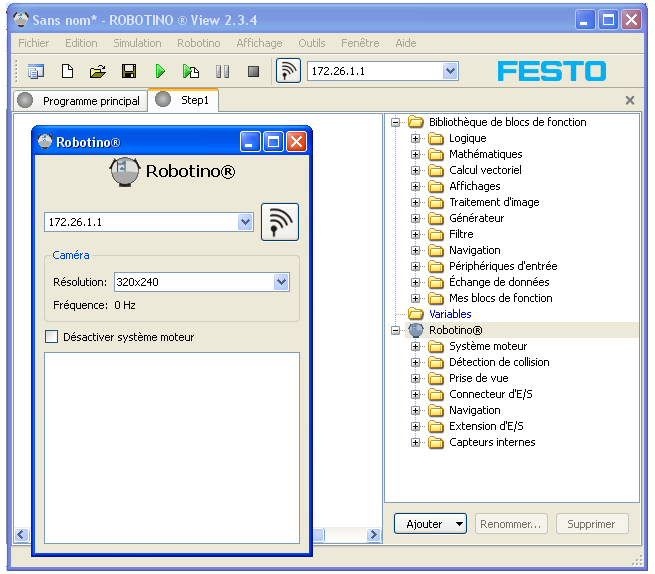This screenshot has width=655, height=574.
Task: Open the Résolution dropdown
Action: (282, 282)
